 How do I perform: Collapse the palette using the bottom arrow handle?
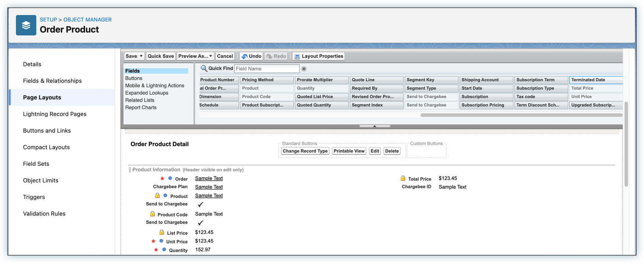(x=374, y=126)
